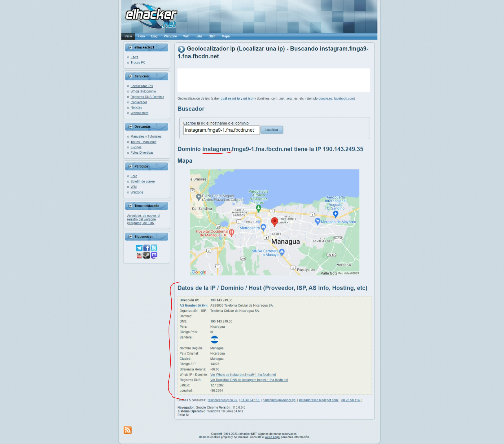The height and width of the screenshot is (444, 504).
Task: Open the Convertidor link
Action: (x=139, y=102)
